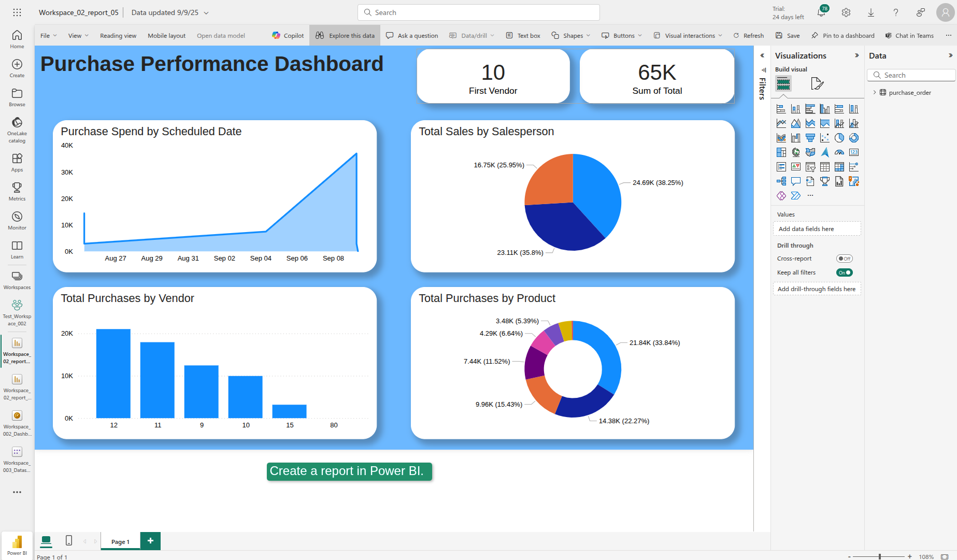Viewport: 957px width, 560px height.
Task: Select the donut chart visualization icon
Action: pos(854,138)
